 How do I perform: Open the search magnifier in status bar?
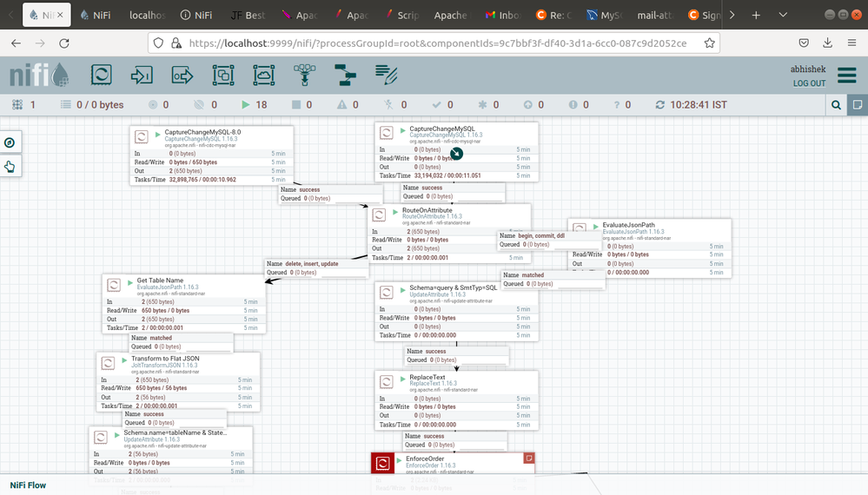coord(836,105)
